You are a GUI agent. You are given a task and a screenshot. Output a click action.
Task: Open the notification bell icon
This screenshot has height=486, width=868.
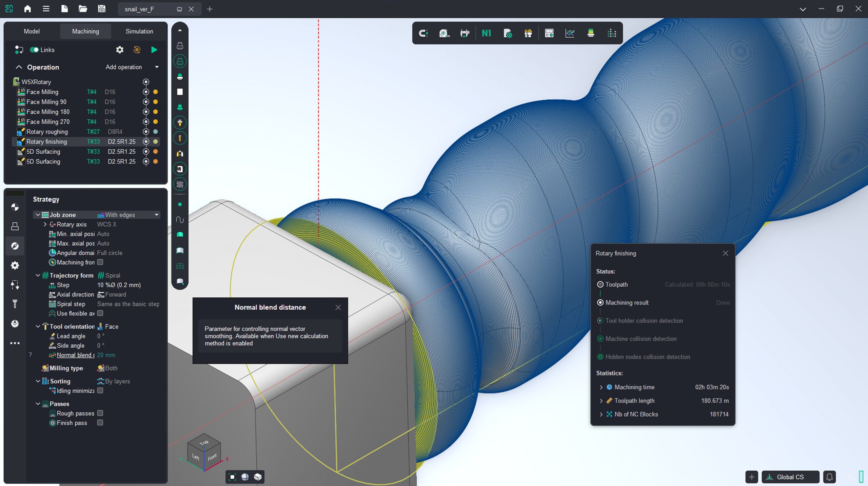(829, 477)
